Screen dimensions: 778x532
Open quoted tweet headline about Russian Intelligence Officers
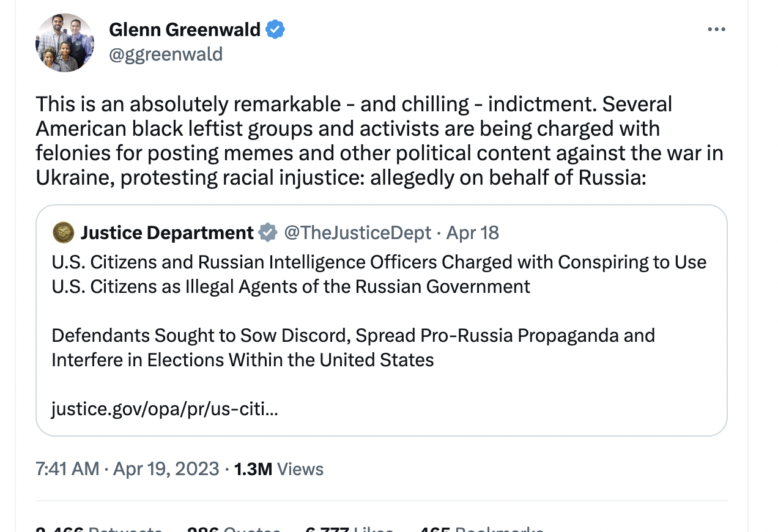coord(379,274)
